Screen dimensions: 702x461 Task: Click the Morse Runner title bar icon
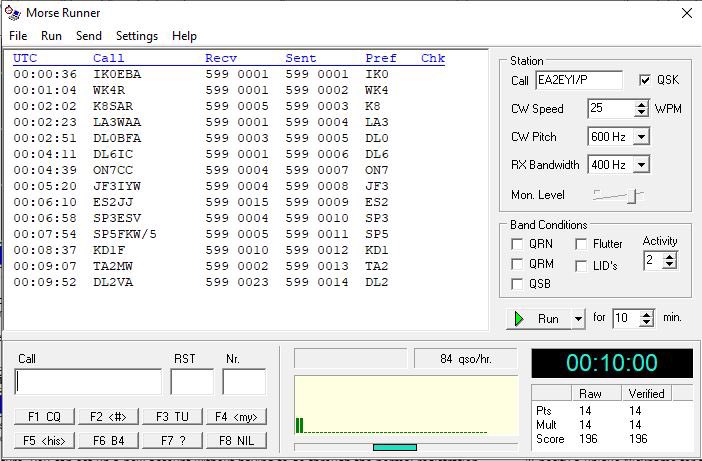(13, 13)
